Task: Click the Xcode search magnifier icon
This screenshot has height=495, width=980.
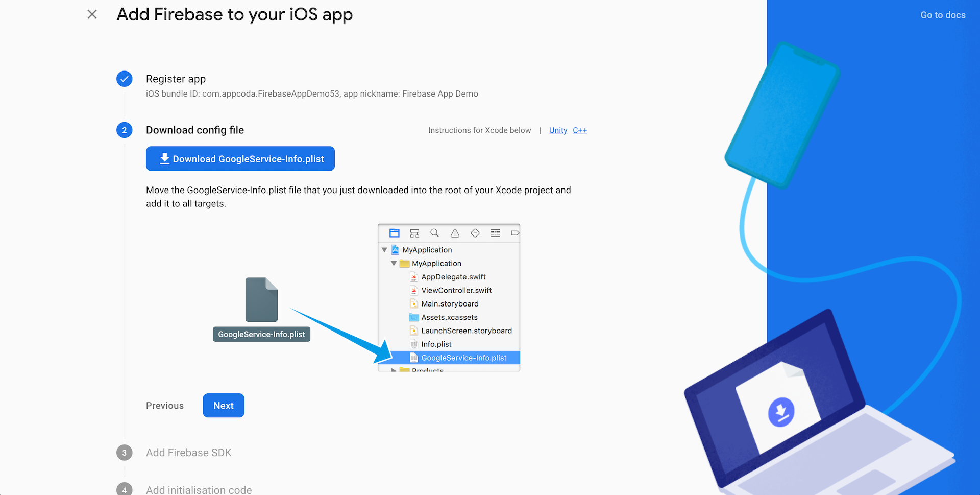Action: click(434, 233)
